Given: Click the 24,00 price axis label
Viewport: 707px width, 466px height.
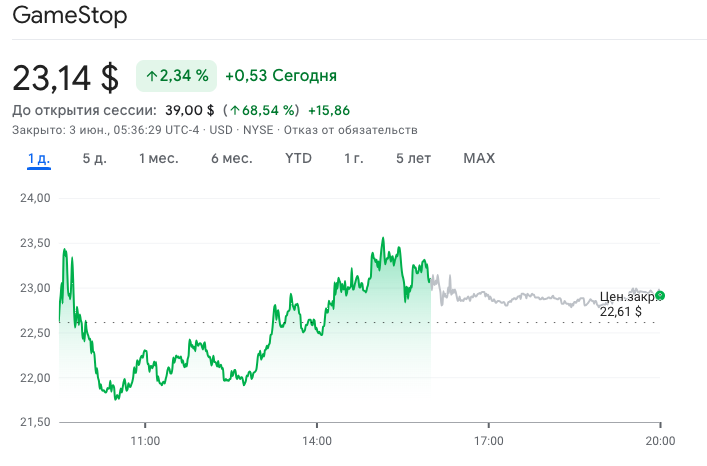Looking at the screenshot, I should (35, 198).
